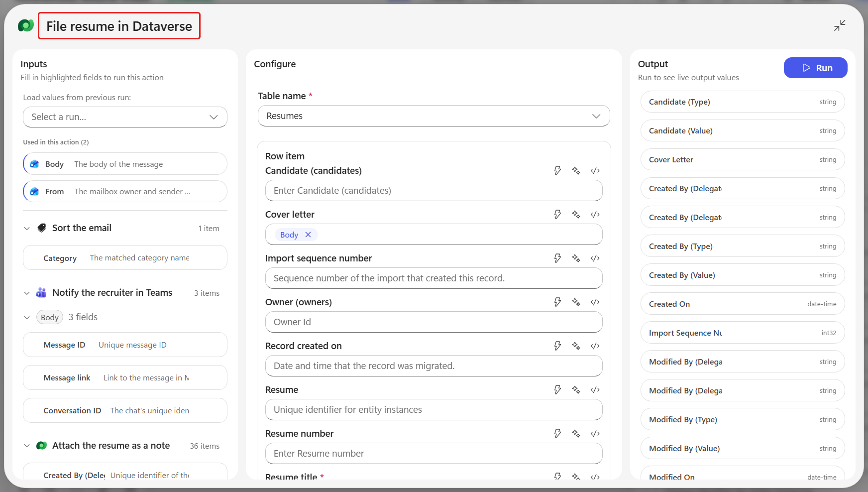
Task: Open code expression for Owner (owners)
Action: click(595, 302)
